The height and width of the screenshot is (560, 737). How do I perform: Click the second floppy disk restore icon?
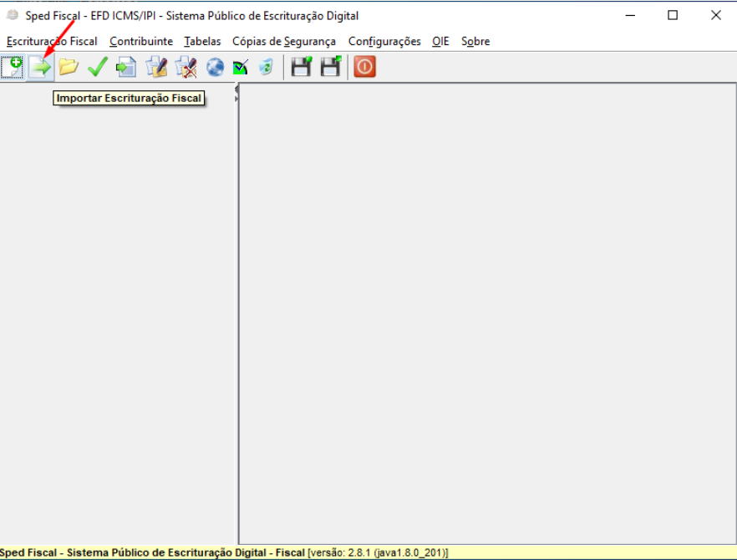pyautogui.click(x=331, y=67)
